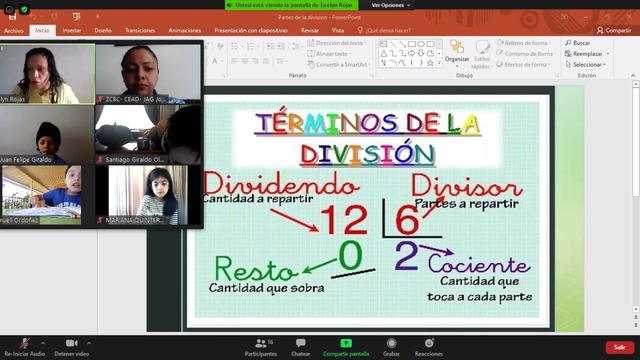Align paragraph text to the right

pos(255,61)
